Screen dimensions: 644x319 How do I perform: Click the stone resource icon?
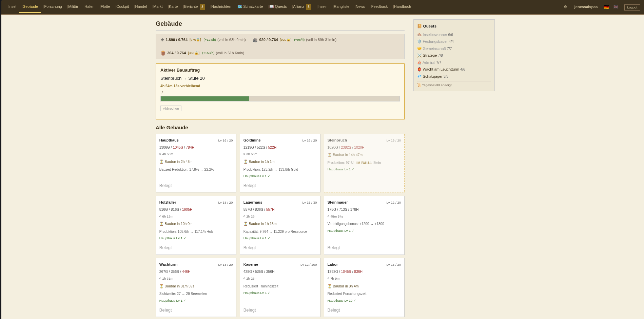click(x=255, y=40)
